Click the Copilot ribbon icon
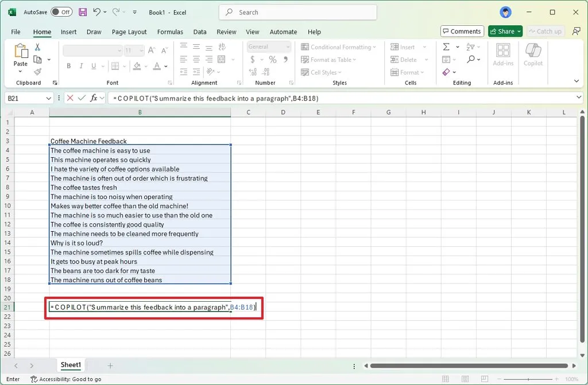Image resolution: width=588 pixels, height=385 pixels. [533, 56]
